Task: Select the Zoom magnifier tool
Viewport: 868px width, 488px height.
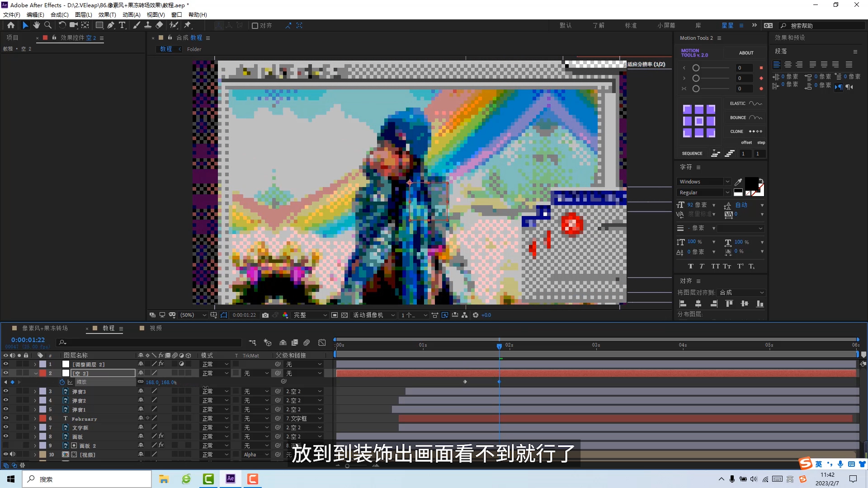Action: [47, 25]
